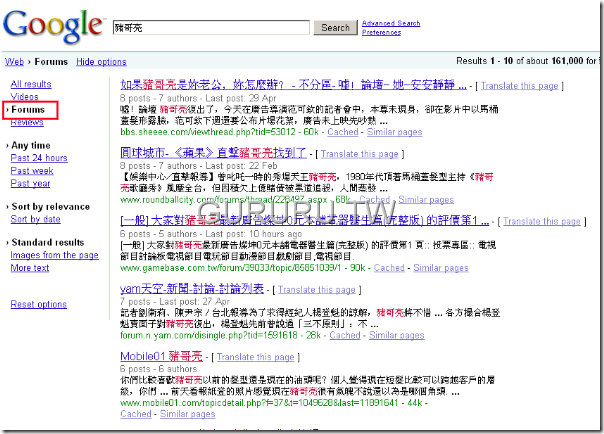Open Preferences link
This screenshot has height=434, width=604.
(x=381, y=32)
